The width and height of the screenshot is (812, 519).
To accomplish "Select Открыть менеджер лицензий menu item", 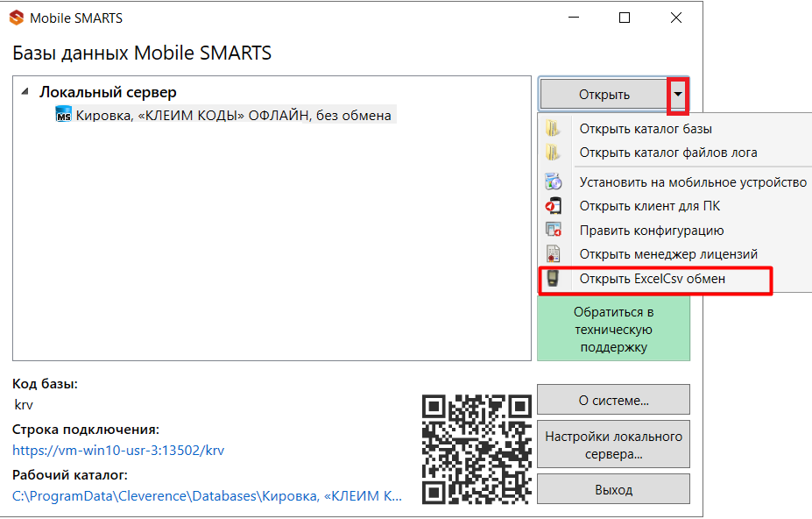I will click(x=676, y=254).
